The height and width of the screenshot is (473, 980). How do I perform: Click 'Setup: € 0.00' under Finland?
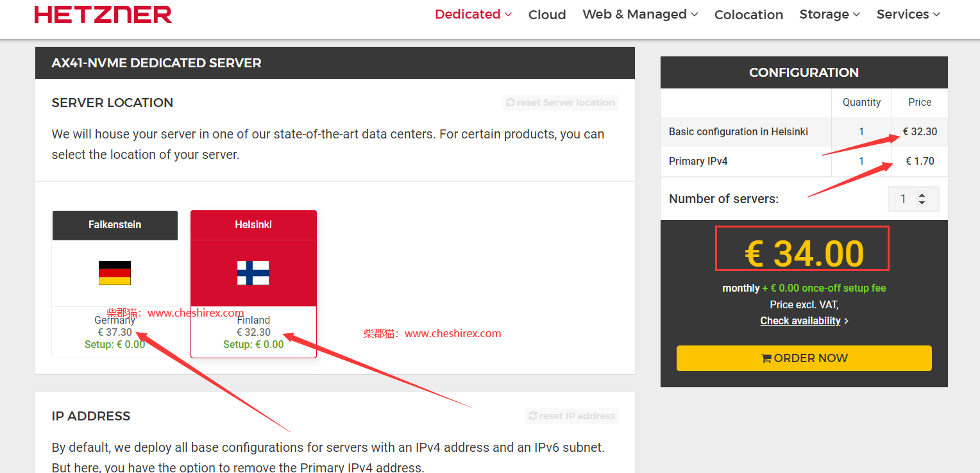253,344
